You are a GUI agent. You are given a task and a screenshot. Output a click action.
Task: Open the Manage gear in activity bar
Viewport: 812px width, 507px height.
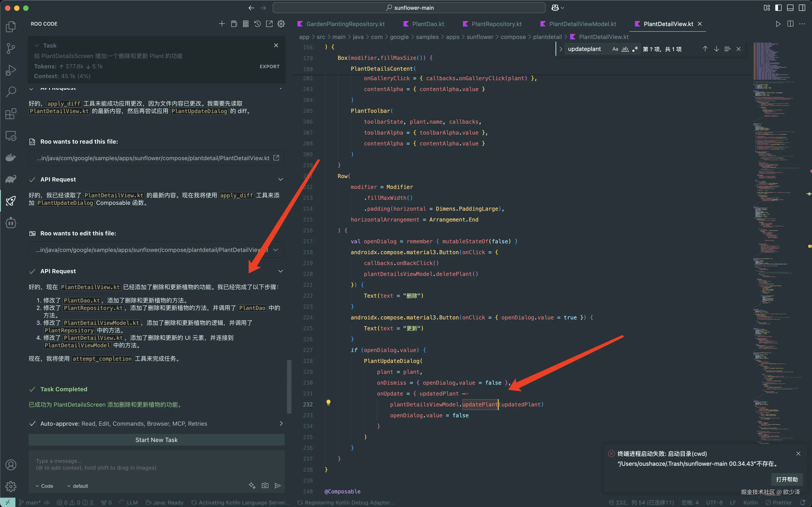point(11,486)
